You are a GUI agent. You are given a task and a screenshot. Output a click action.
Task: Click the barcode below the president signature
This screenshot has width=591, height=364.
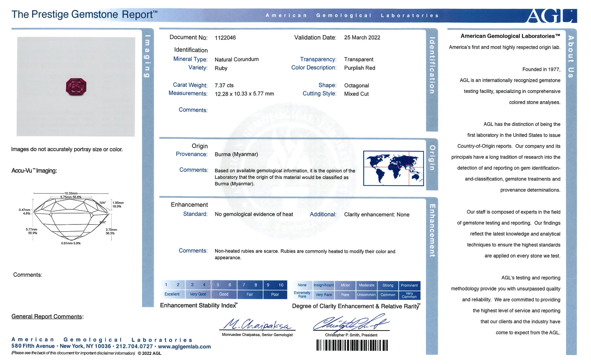pos(352,345)
